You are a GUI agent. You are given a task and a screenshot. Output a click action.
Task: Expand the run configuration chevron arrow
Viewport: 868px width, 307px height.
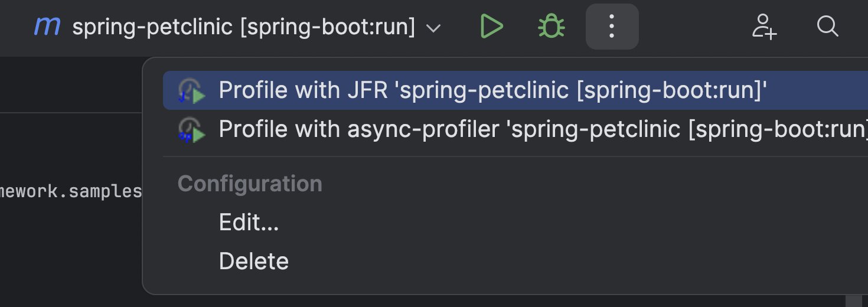(x=433, y=28)
